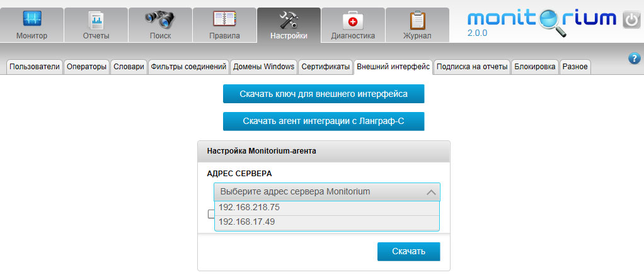Open the Правила rules book icon
The width and height of the screenshot is (644, 275).
click(224, 20)
